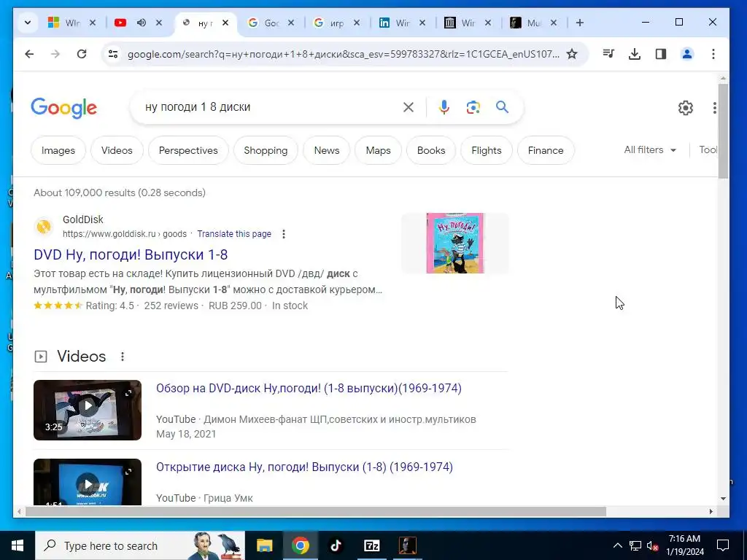Open Открытие диска Ну, погоди video link
This screenshot has height=560, width=747.
pos(304,467)
